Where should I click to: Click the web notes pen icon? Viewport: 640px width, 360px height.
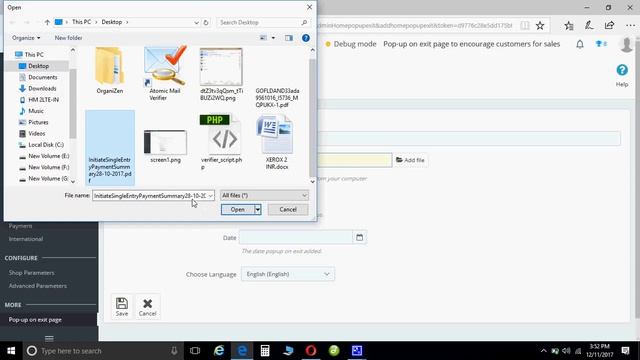pyautogui.click(x=589, y=26)
